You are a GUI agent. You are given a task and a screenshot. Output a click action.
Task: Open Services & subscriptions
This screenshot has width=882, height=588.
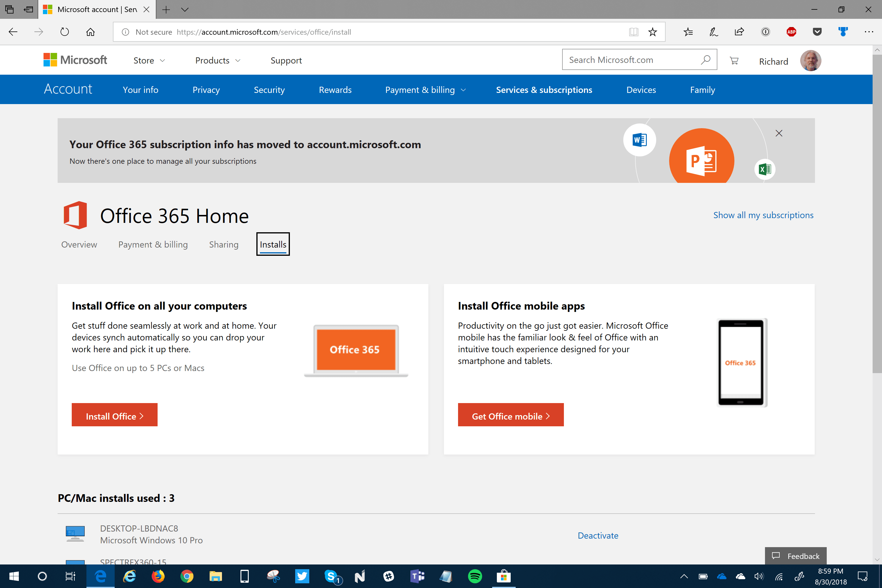544,90
